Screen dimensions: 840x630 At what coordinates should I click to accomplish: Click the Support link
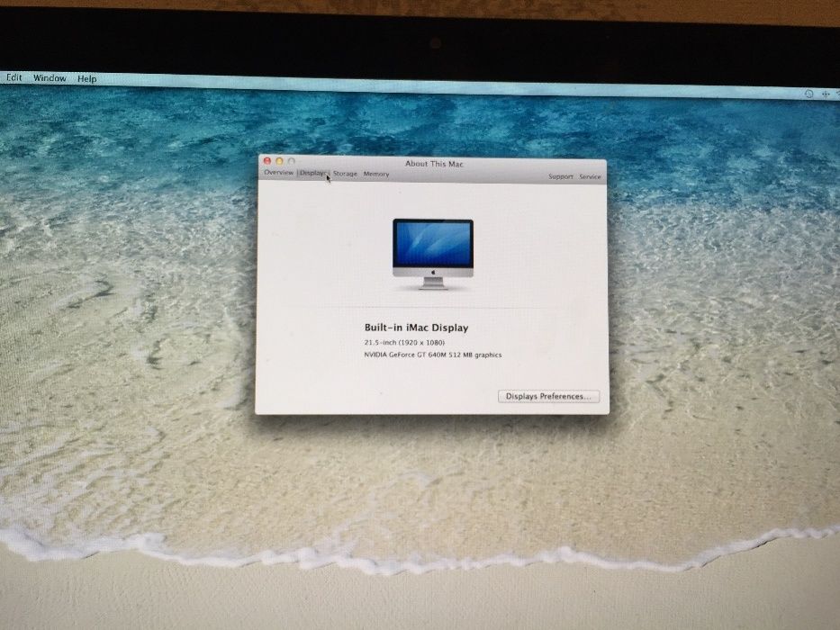[x=560, y=176]
